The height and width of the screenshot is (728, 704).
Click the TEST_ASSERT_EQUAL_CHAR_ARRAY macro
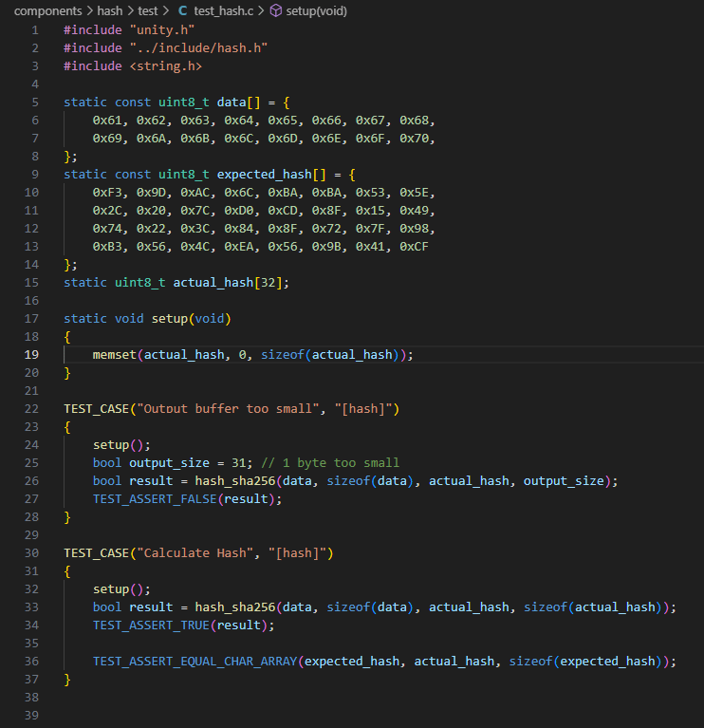pos(195,662)
